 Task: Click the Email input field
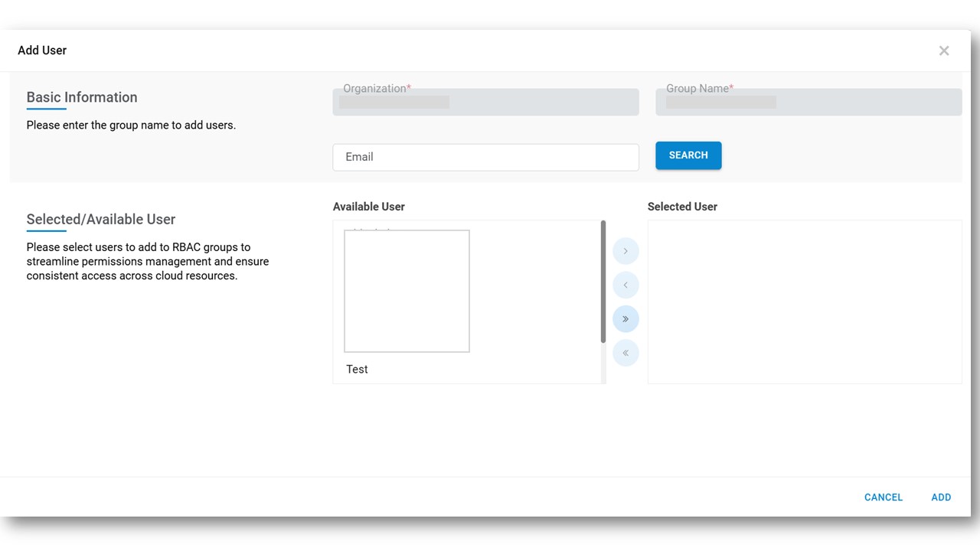485,157
